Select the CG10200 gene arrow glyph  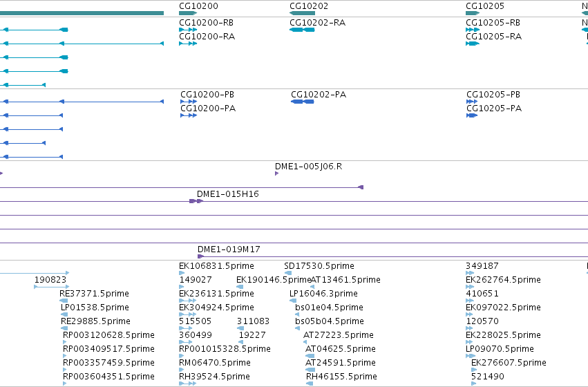click(188, 13)
